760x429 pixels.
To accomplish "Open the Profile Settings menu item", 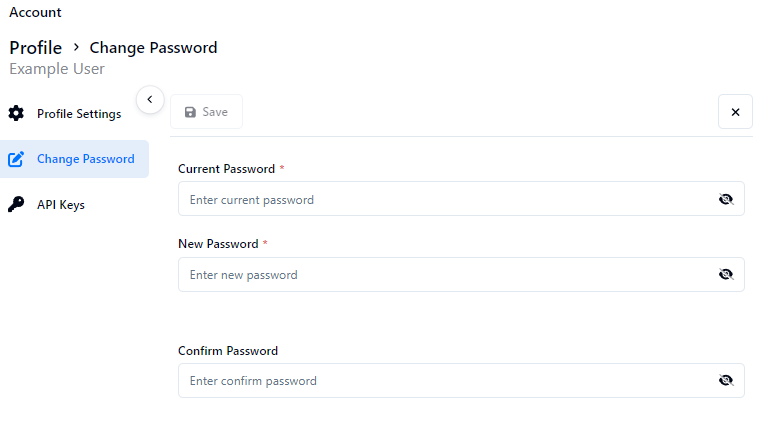I will click(79, 114).
